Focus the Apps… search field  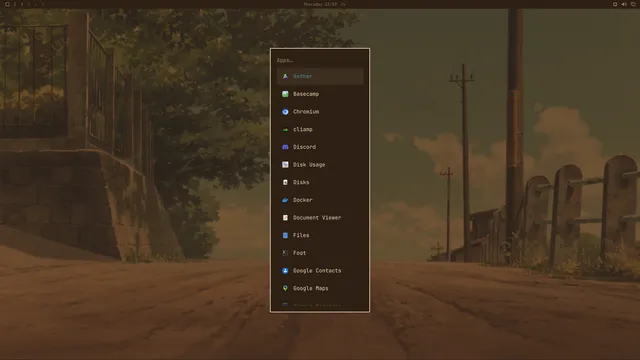point(320,60)
